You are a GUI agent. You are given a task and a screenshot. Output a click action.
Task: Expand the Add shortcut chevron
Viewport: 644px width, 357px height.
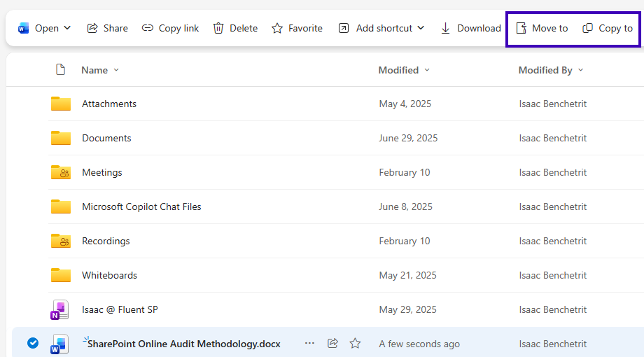421,28
